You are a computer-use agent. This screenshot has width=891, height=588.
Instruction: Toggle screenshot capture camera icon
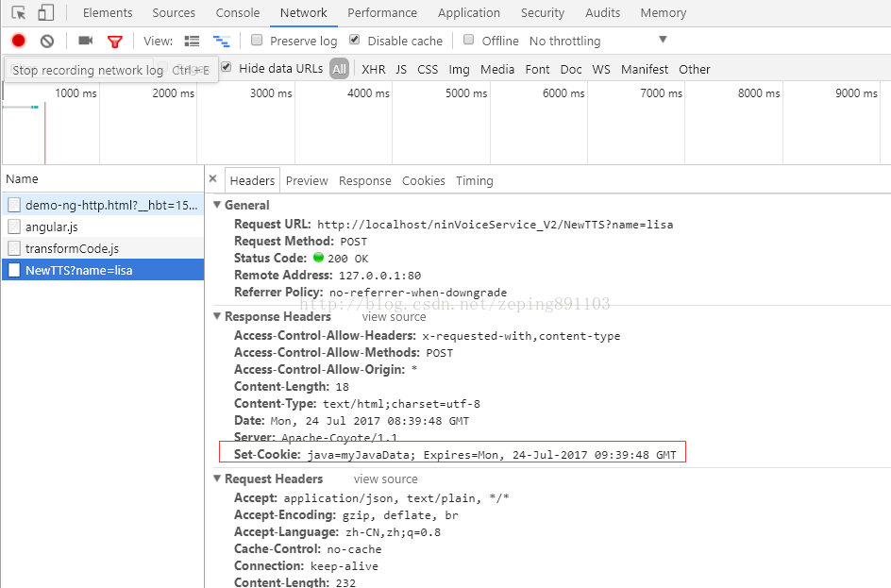[85, 41]
